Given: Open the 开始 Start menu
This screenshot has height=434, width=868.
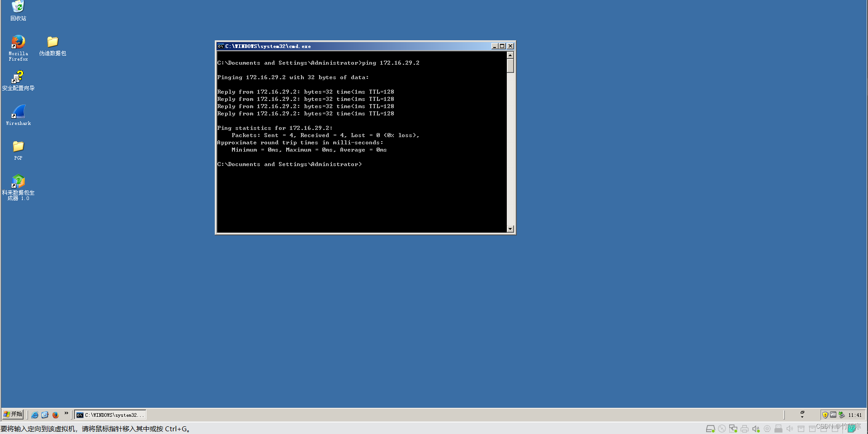Looking at the screenshot, I should pos(13,414).
